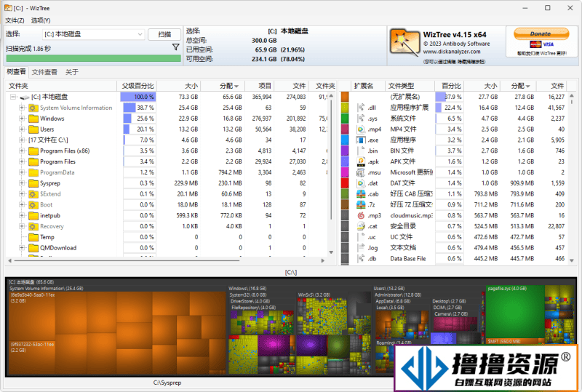Click the .log extension row text
The height and width of the screenshot is (392, 582).
click(372, 247)
